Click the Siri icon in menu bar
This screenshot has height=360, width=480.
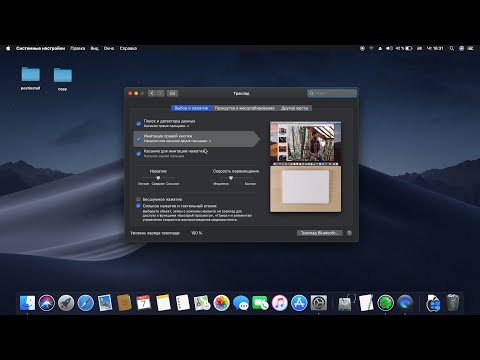461,48
